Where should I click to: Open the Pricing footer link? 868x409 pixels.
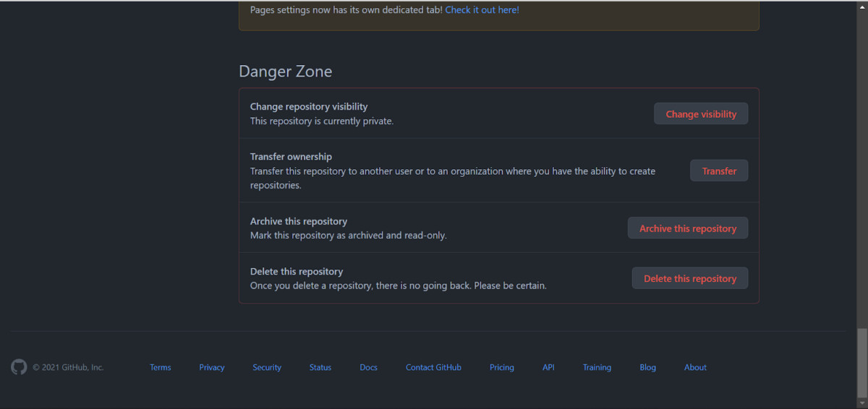[502, 367]
